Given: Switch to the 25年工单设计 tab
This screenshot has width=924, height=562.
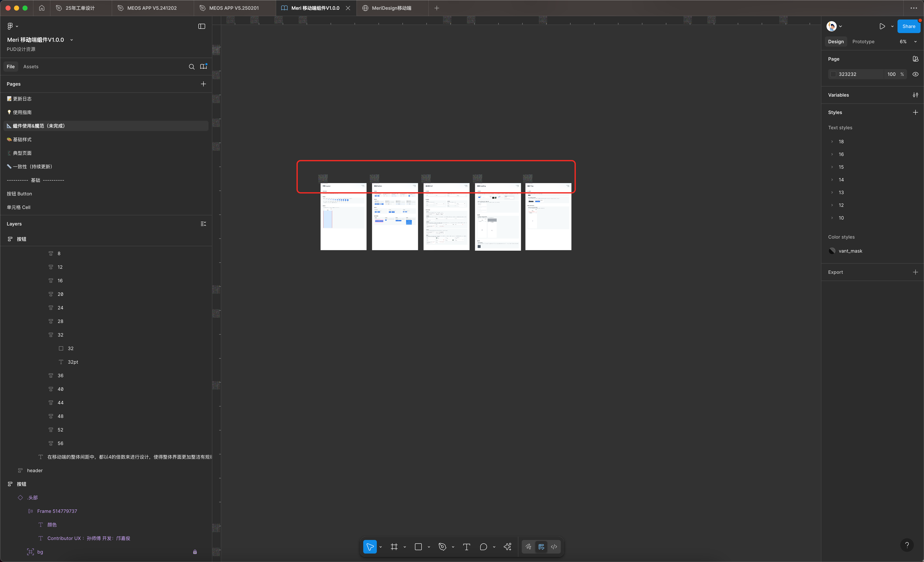Looking at the screenshot, I should [x=80, y=8].
